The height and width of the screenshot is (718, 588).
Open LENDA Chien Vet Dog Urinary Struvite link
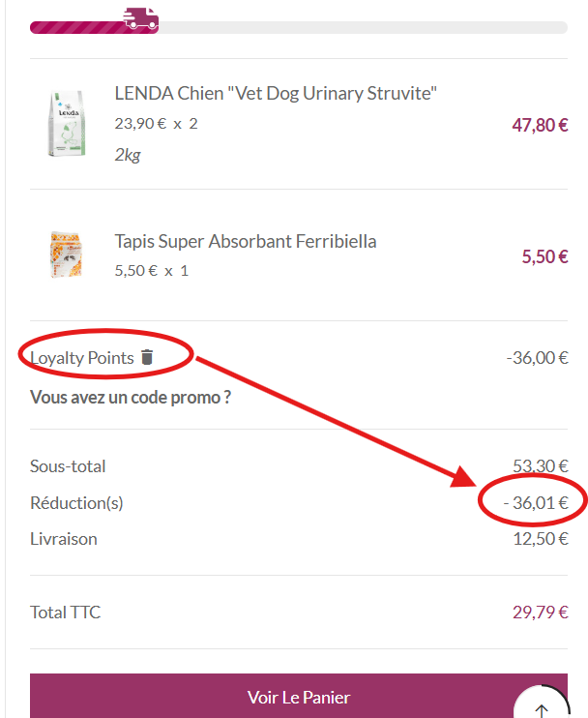coord(276,94)
